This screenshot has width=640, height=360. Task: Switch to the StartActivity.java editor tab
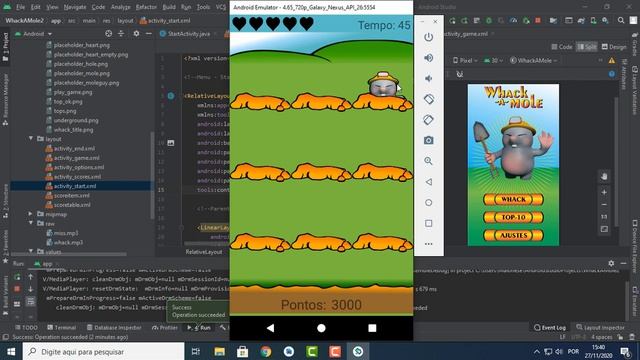189,34
